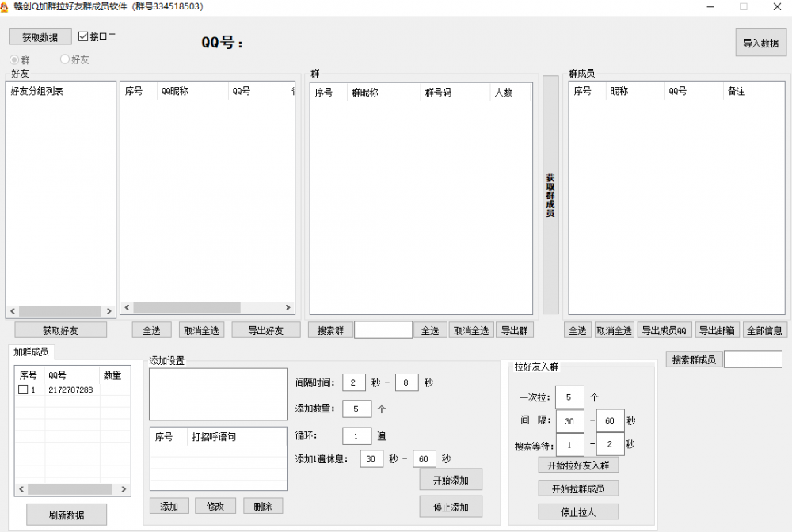
Task: Click the 停止添加 button
Action: point(451,507)
